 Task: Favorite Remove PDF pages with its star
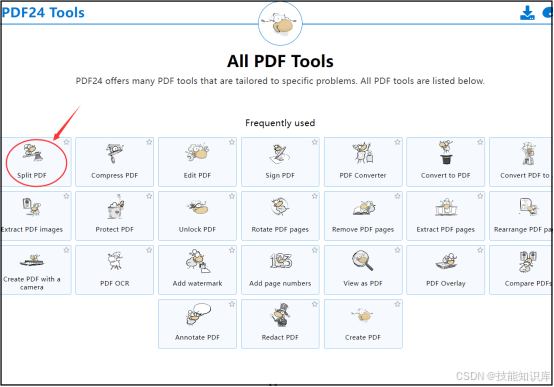[397, 196]
